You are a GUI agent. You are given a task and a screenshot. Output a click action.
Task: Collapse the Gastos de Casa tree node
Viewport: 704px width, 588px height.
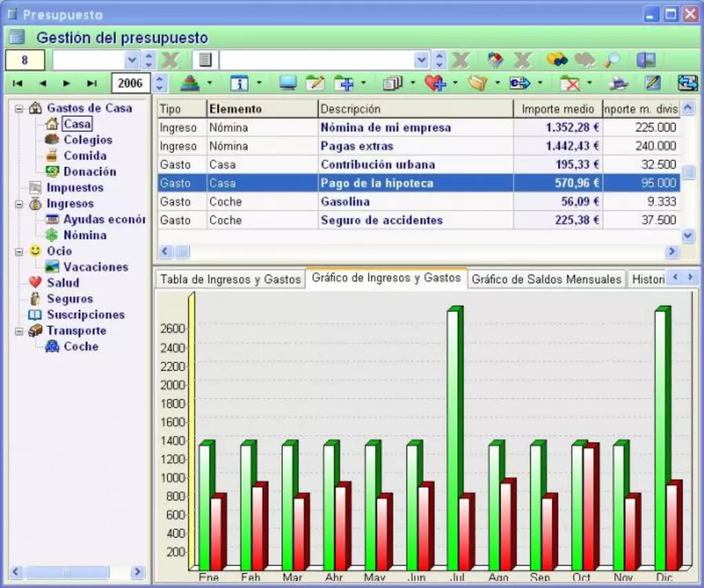pos(19,108)
